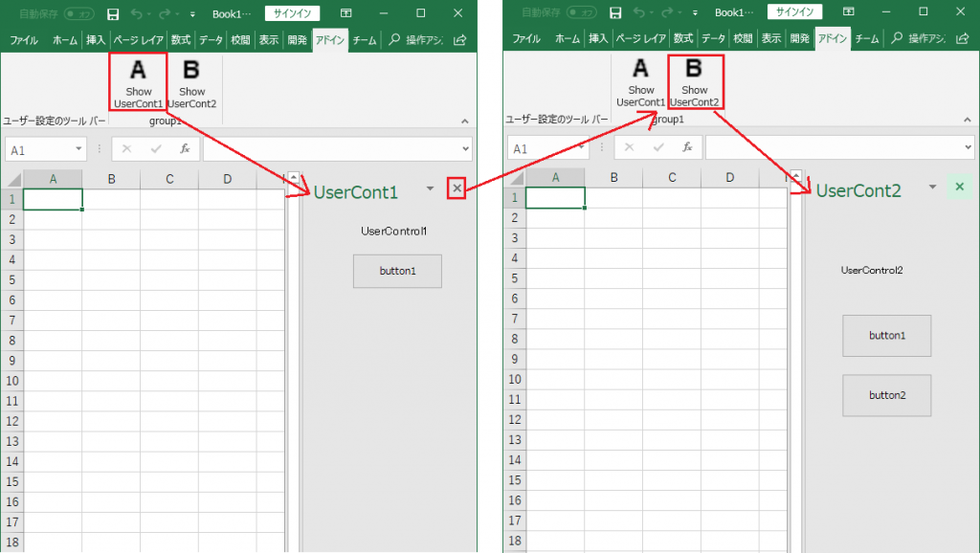This screenshot has width=980, height=553.
Task: Click the サインイン button in the title bar
Action: [x=292, y=13]
